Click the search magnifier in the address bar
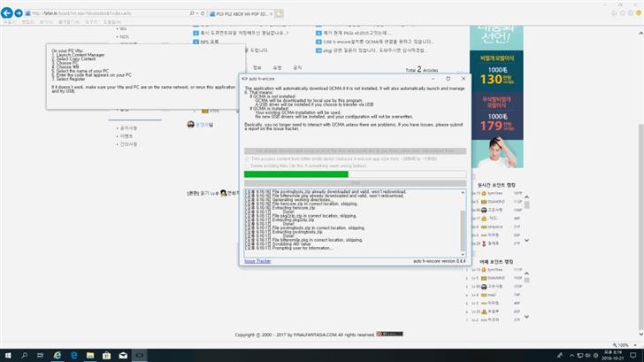This screenshot has width=644, height=362. click(x=192, y=13)
